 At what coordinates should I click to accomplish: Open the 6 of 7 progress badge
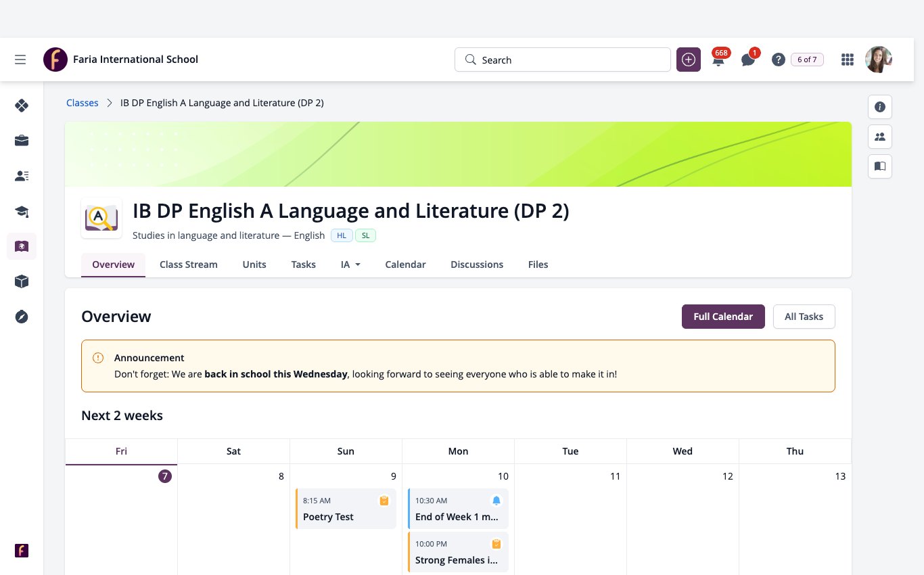coord(807,60)
